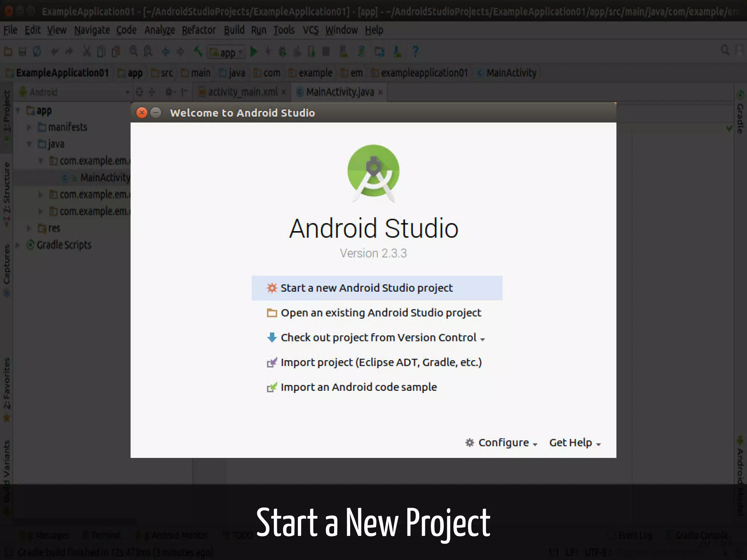The width and height of the screenshot is (747, 560).
Task: Expand the res folder
Action: click(29, 228)
